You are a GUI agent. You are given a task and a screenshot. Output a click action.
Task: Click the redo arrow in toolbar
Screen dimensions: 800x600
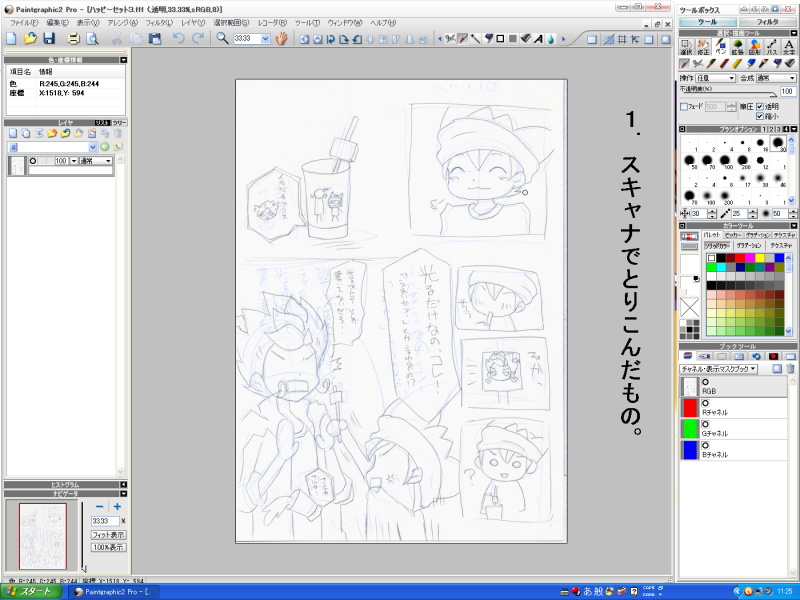click(x=197, y=38)
